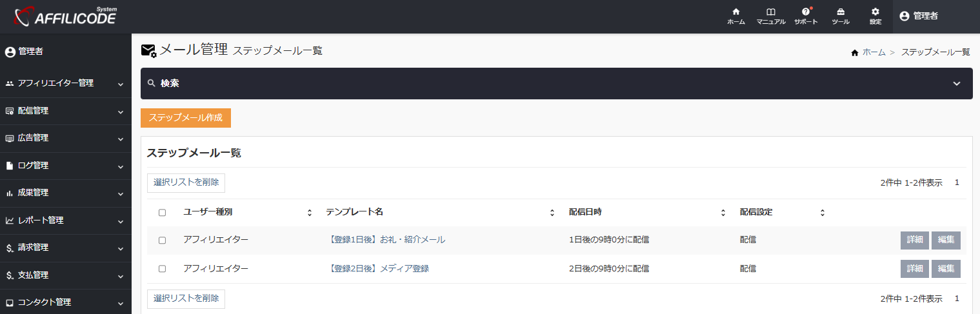Image resolution: width=980 pixels, height=314 pixels.
Task: Click upper 選択リストを削除 button
Action: coord(186,182)
